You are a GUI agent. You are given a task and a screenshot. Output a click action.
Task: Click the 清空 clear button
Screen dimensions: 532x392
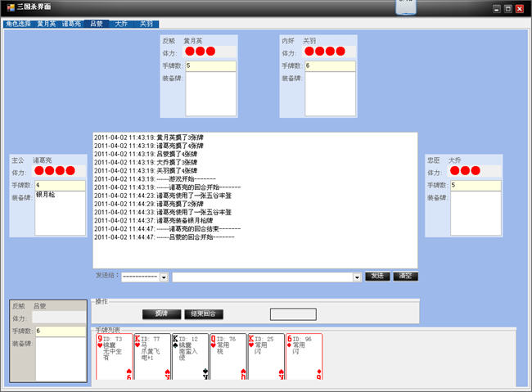[x=405, y=276]
